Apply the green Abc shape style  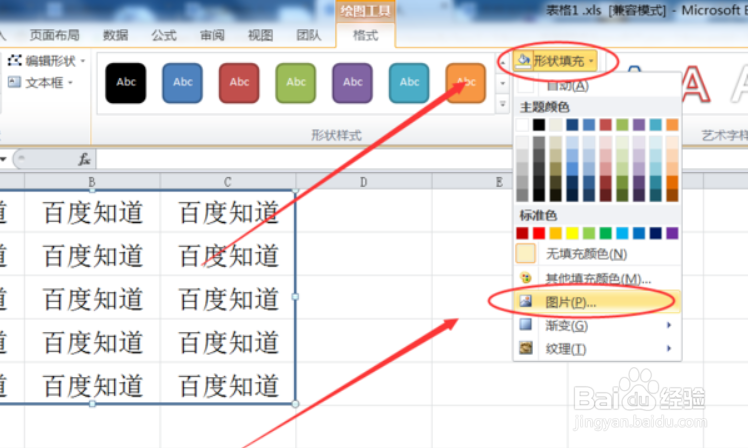point(296,83)
